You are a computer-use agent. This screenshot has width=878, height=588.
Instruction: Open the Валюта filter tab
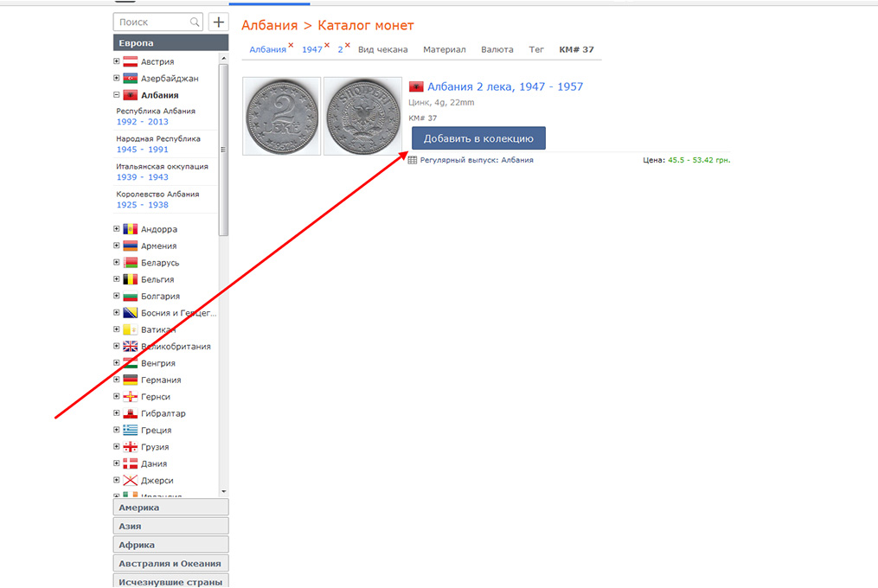pos(497,50)
